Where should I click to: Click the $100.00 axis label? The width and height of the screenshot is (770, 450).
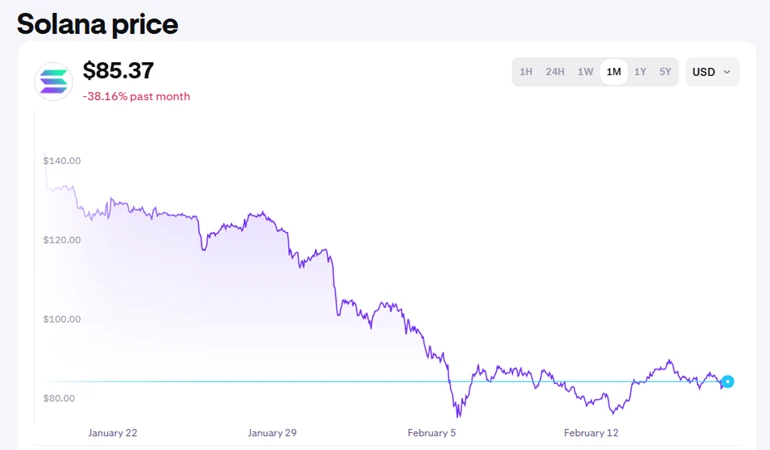point(62,319)
